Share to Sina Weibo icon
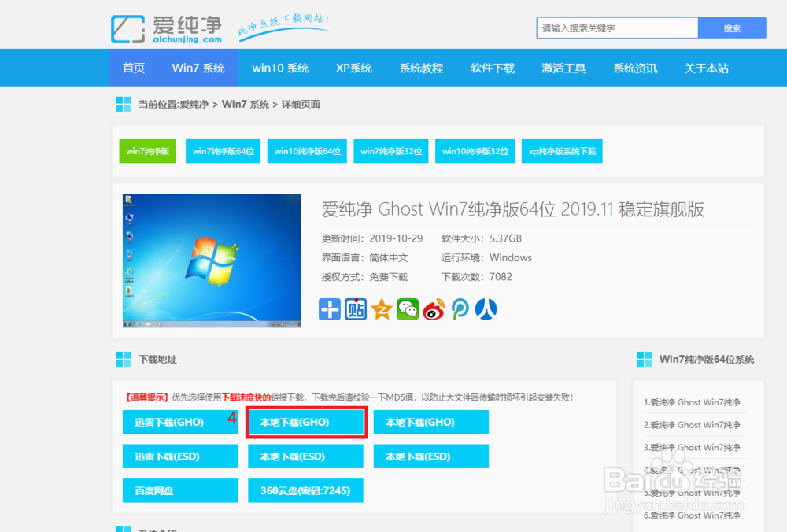 (434, 309)
